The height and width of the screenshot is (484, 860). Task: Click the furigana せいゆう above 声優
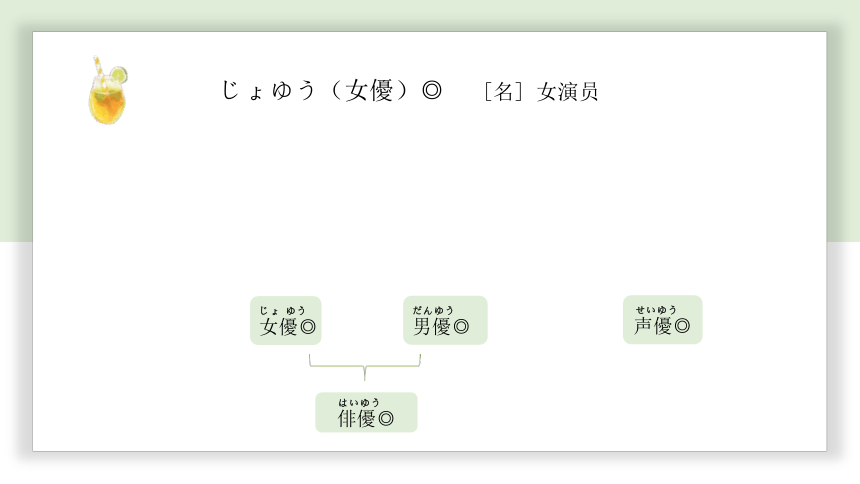click(x=656, y=310)
